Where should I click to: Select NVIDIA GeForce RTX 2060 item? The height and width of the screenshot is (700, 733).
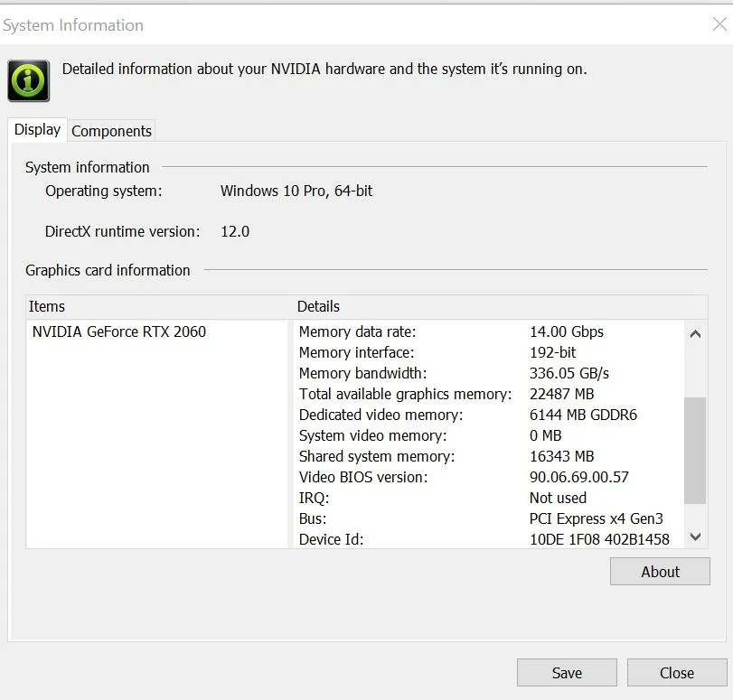[x=119, y=331]
